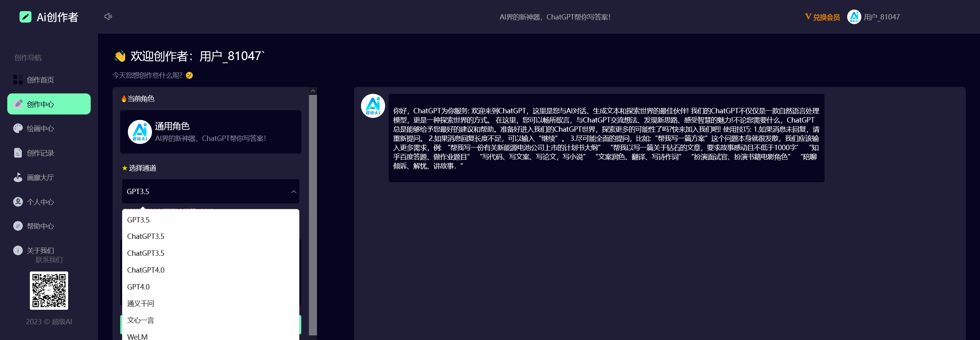Click the 关于我们 info icon
The image size is (980, 340).
click(18, 250)
